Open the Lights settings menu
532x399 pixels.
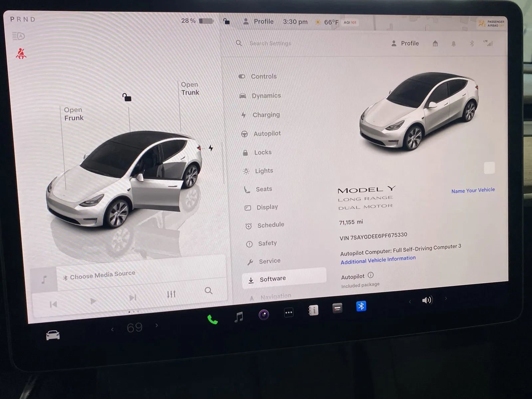click(x=258, y=171)
